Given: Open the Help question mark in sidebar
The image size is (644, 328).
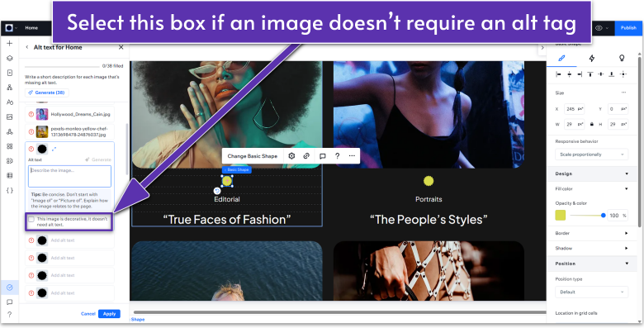Looking at the screenshot, I should (10, 315).
